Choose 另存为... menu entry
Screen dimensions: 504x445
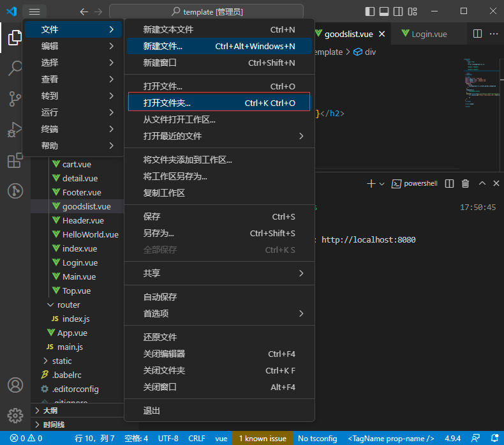coord(219,233)
